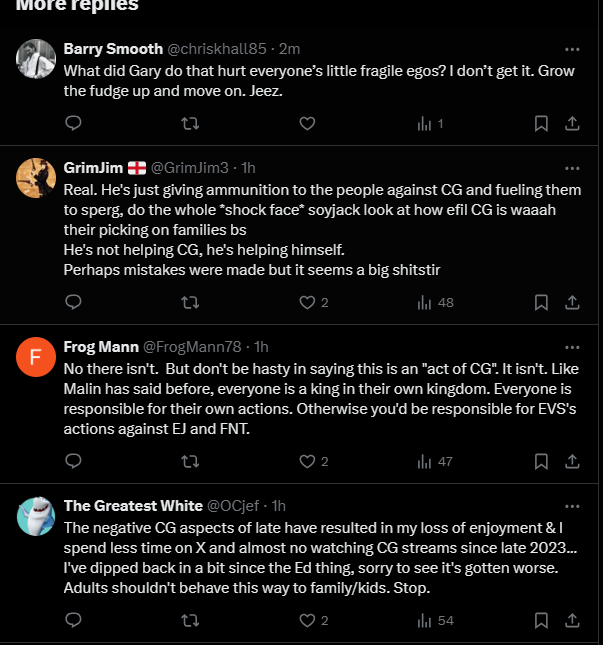View analytics for The Greatest White's reply
The width and height of the screenshot is (603, 645).
click(x=435, y=620)
